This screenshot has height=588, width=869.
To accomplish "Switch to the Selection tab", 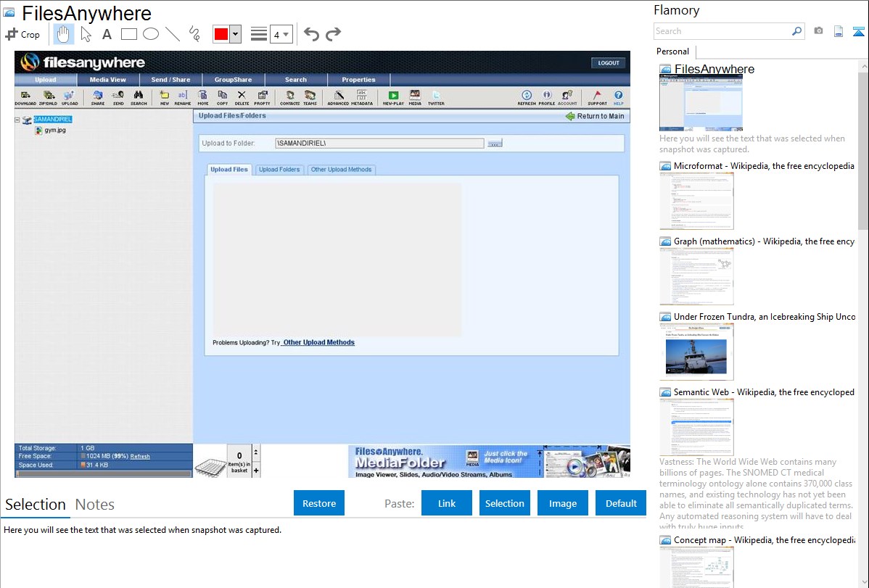I will coord(36,505).
